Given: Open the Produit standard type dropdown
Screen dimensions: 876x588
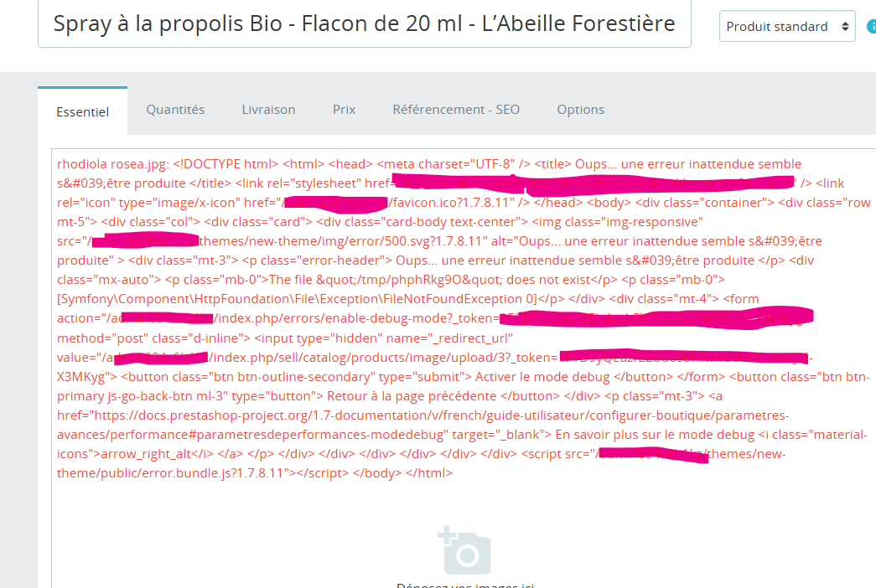Looking at the screenshot, I should 786,26.
